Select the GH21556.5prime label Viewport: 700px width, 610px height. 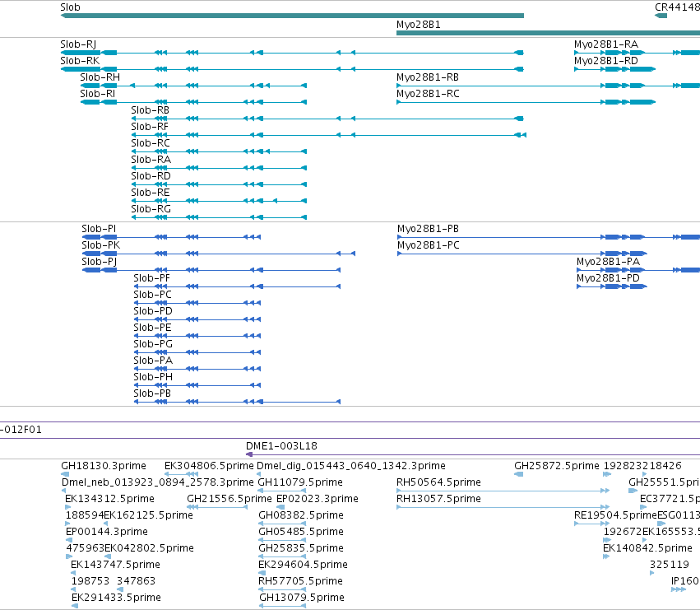point(229,499)
